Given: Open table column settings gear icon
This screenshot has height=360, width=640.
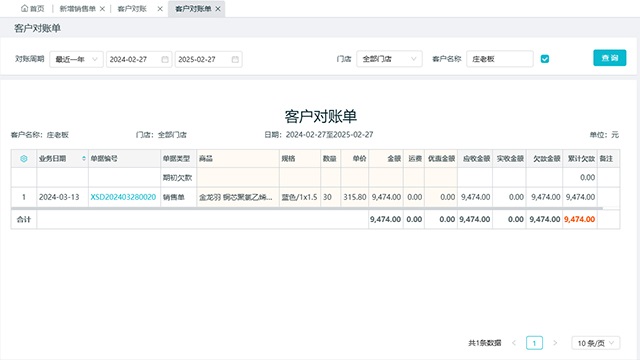Looking at the screenshot, I should pyautogui.click(x=24, y=158).
